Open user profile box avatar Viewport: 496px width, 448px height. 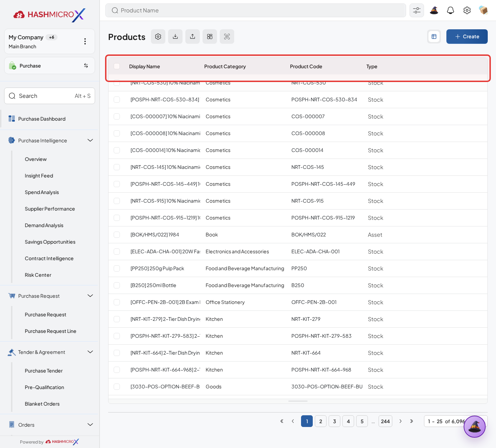pyautogui.click(x=484, y=10)
